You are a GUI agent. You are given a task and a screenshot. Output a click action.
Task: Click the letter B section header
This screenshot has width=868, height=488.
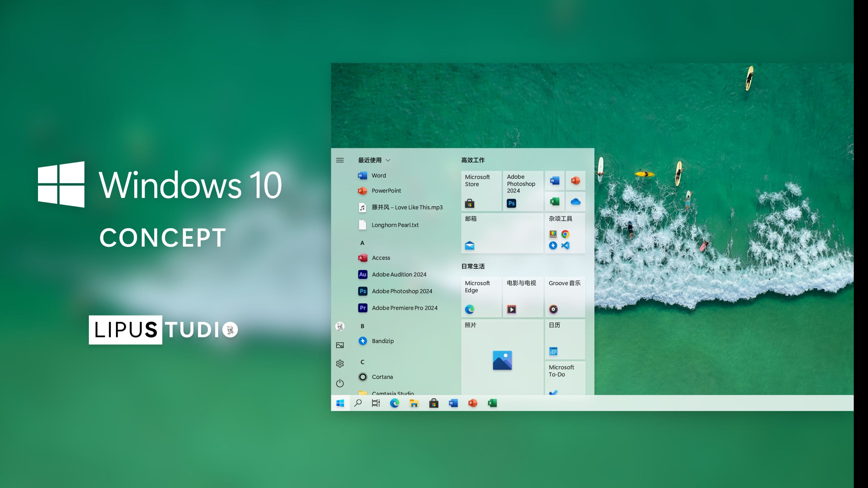click(x=362, y=326)
